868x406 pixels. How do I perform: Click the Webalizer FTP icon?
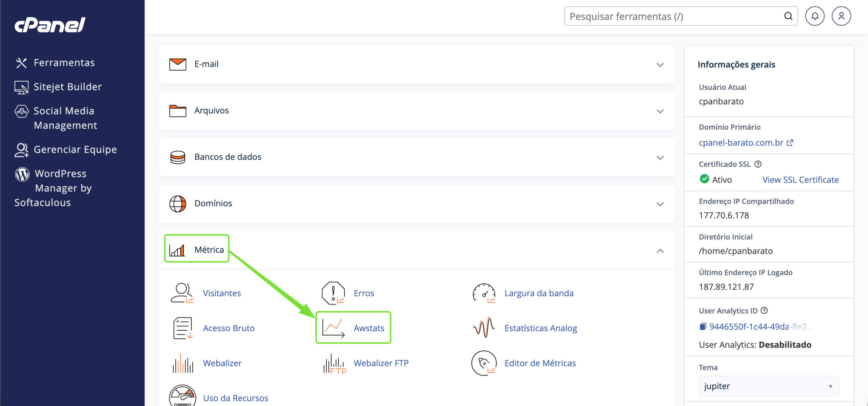[335, 364]
